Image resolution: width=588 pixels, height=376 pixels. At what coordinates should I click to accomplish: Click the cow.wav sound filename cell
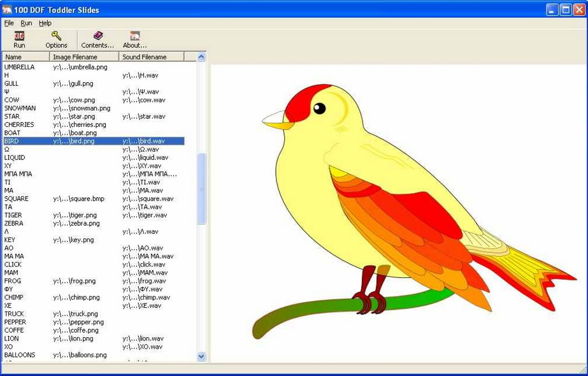pyautogui.click(x=144, y=100)
